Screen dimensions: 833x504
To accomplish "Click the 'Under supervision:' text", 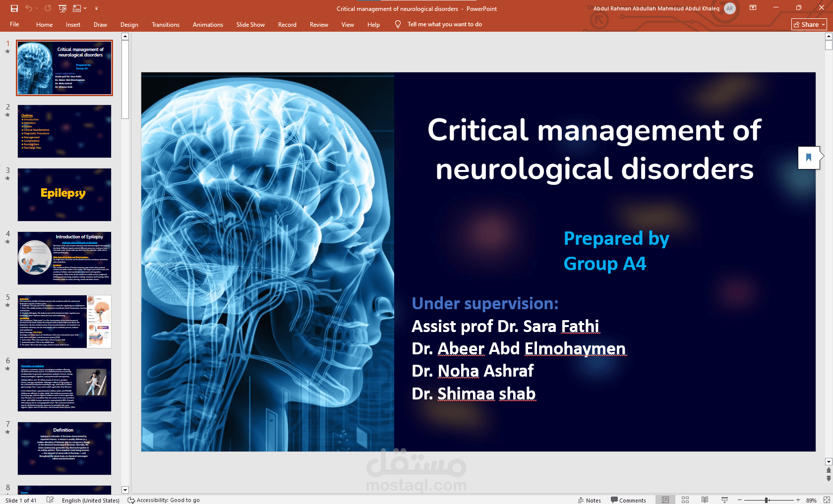I will [x=485, y=303].
